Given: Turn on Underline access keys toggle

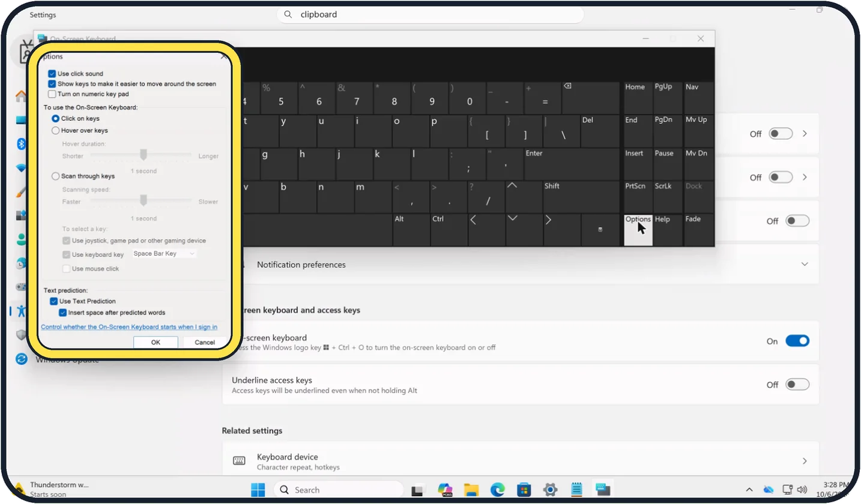Looking at the screenshot, I should point(797,385).
